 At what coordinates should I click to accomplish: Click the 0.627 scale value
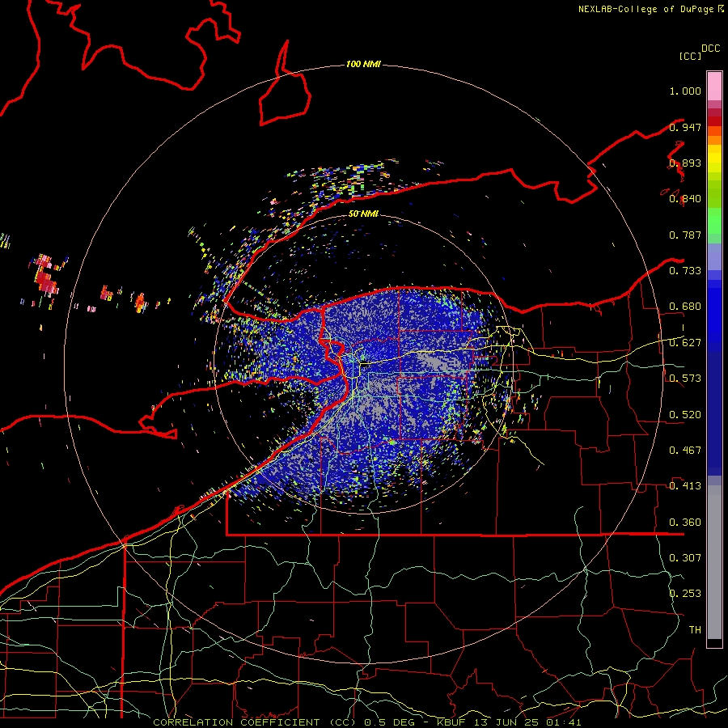(685, 343)
